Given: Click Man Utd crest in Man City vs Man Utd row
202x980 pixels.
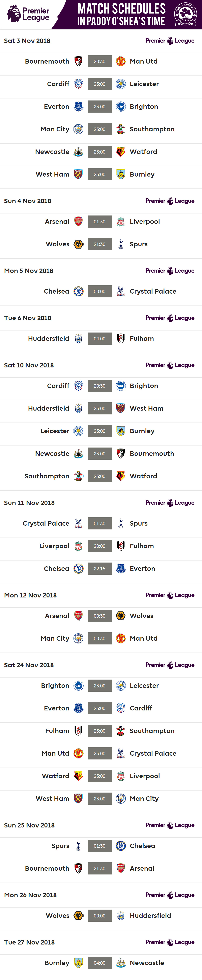Looking at the screenshot, I should (x=121, y=638).
